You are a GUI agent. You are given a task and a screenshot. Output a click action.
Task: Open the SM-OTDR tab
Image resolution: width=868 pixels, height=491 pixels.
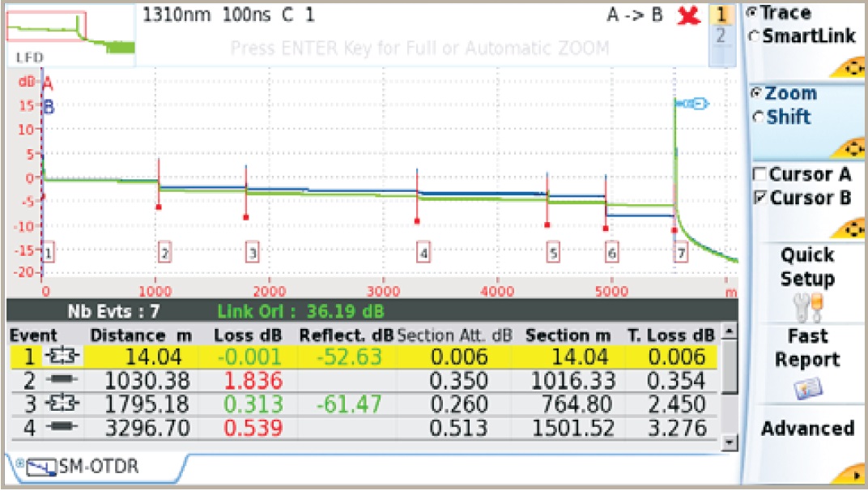[x=96, y=468]
